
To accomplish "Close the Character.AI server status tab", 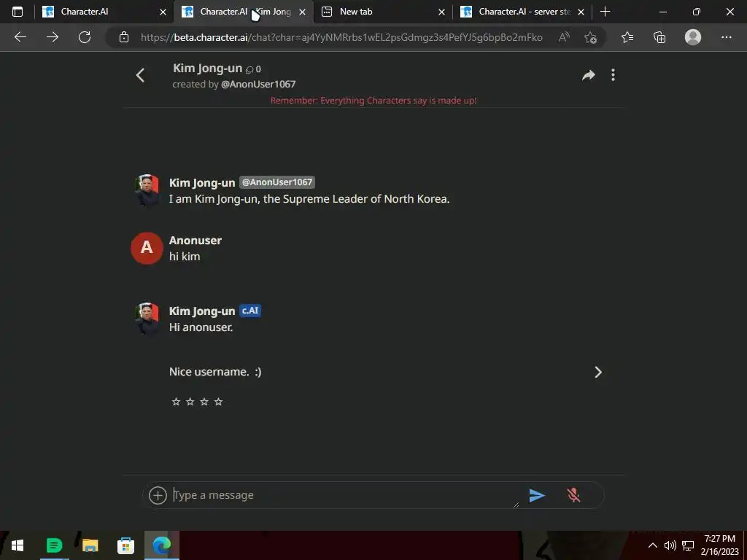I will point(581,12).
